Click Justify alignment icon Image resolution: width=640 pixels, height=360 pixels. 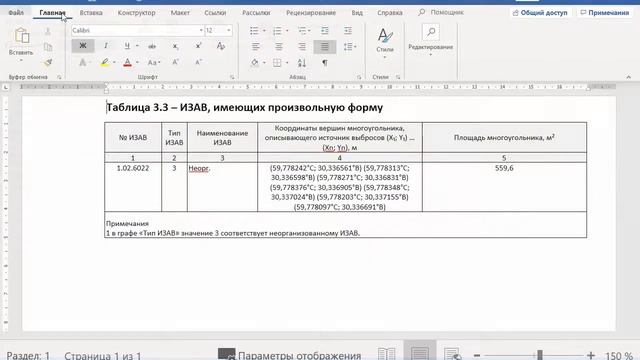(x=325, y=47)
